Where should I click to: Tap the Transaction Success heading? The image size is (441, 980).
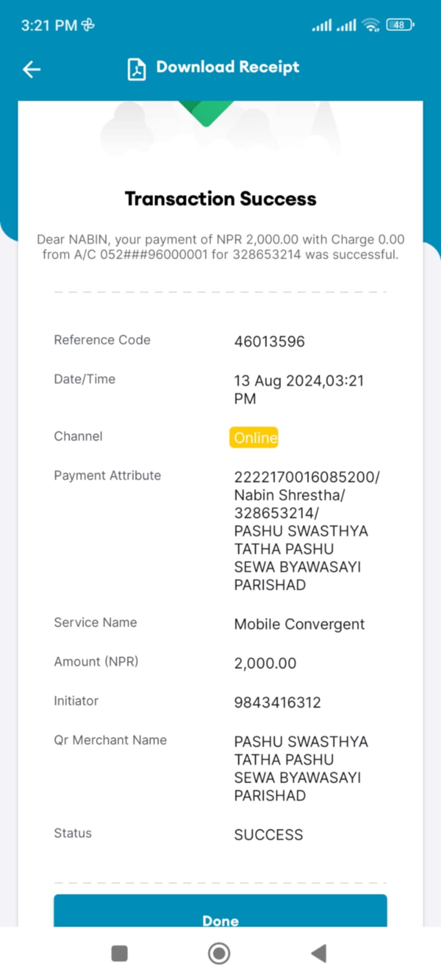click(221, 199)
